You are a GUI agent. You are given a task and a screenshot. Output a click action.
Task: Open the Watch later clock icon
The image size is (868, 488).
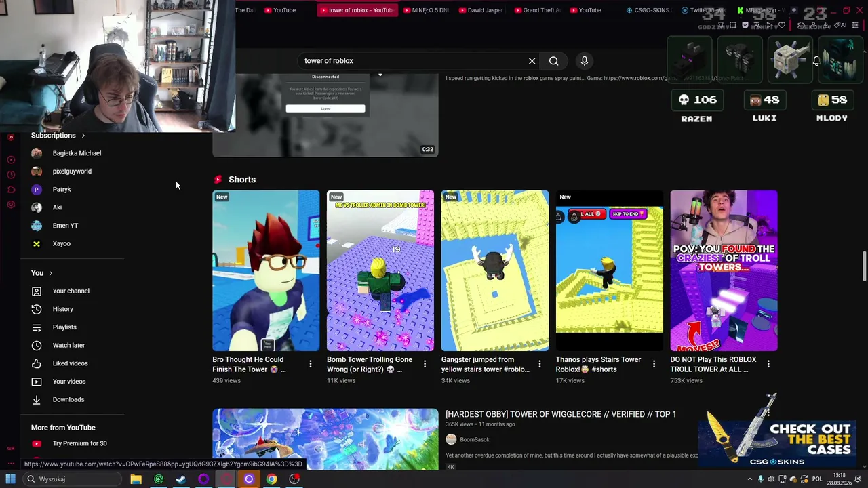click(37, 346)
